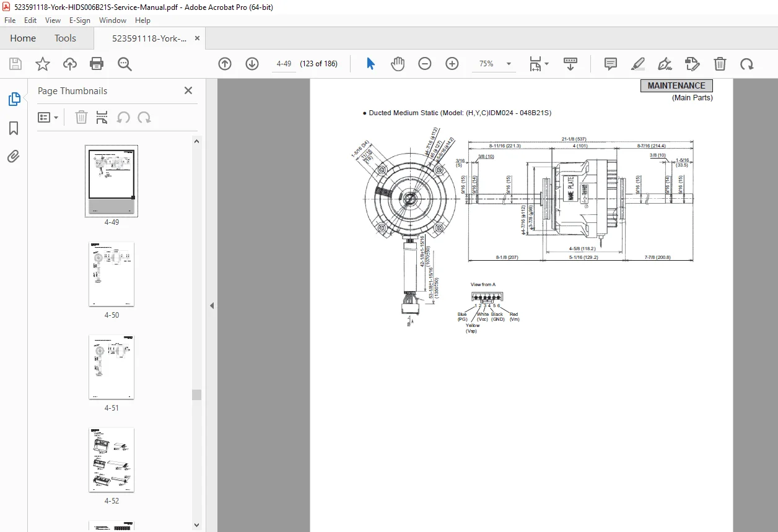Zoom in with the plus button

452,64
